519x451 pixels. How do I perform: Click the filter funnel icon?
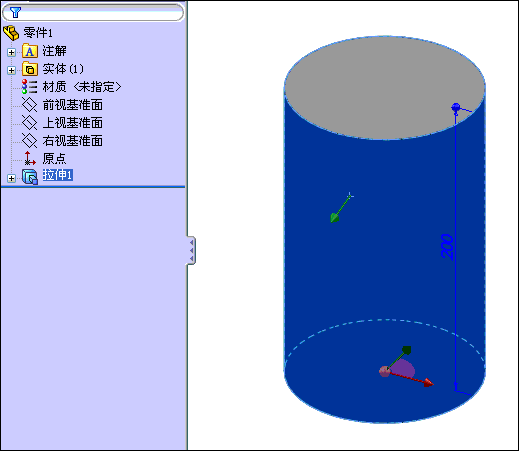click(x=15, y=13)
